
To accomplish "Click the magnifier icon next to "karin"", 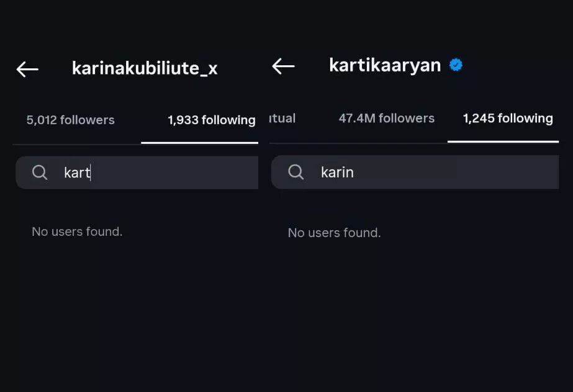I will [296, 172].
